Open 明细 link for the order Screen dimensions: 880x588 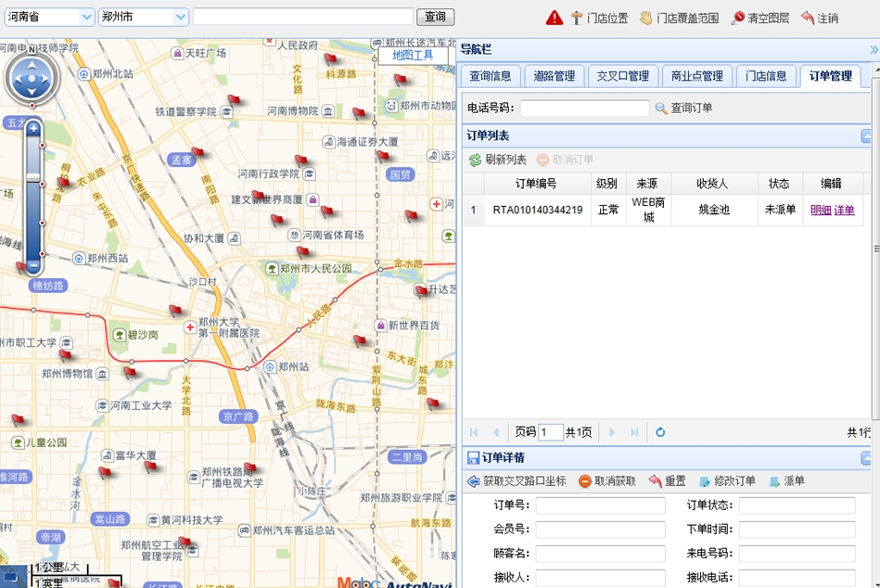coord(821,211)
